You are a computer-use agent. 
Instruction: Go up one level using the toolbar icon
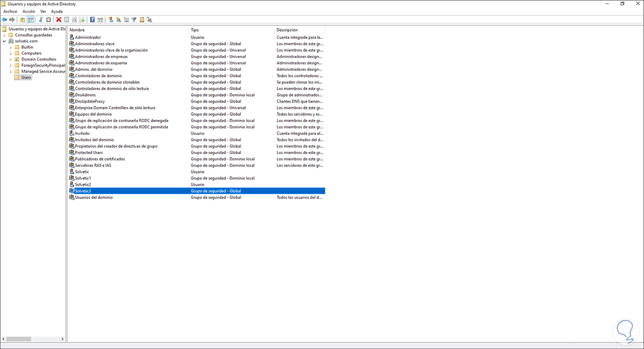pos(23,20)
